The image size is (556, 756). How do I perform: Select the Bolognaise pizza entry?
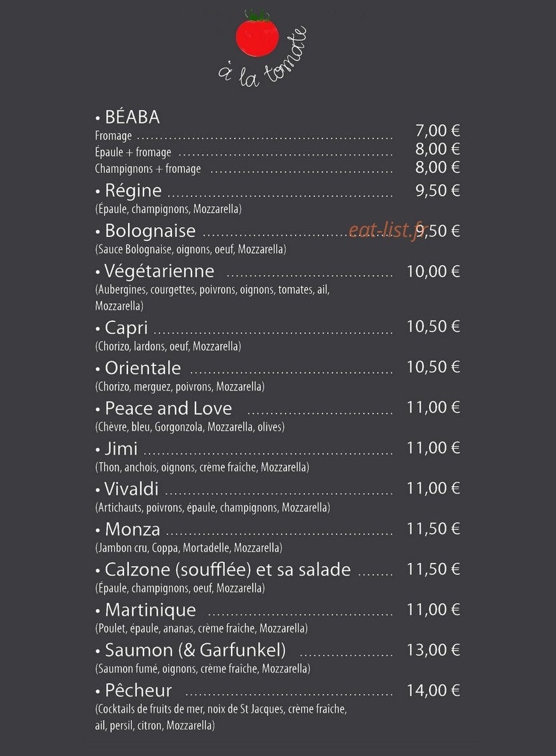150,231
